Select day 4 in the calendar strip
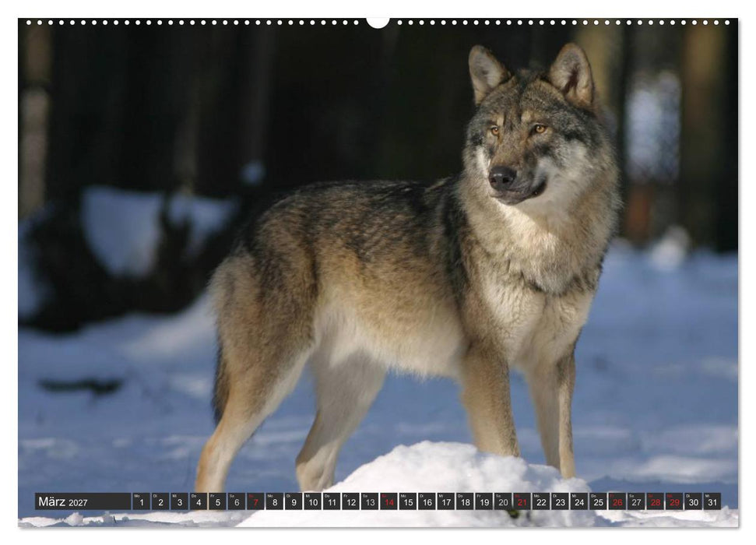Image resolution: width=756 pixels, height=545 pixels. pyautogui.click(x=199, y=501)
